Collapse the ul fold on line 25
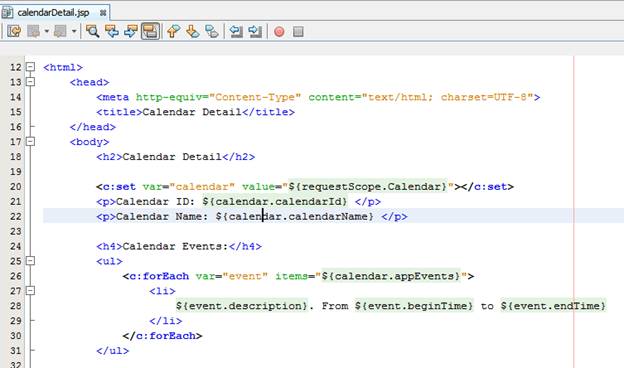 31,261
